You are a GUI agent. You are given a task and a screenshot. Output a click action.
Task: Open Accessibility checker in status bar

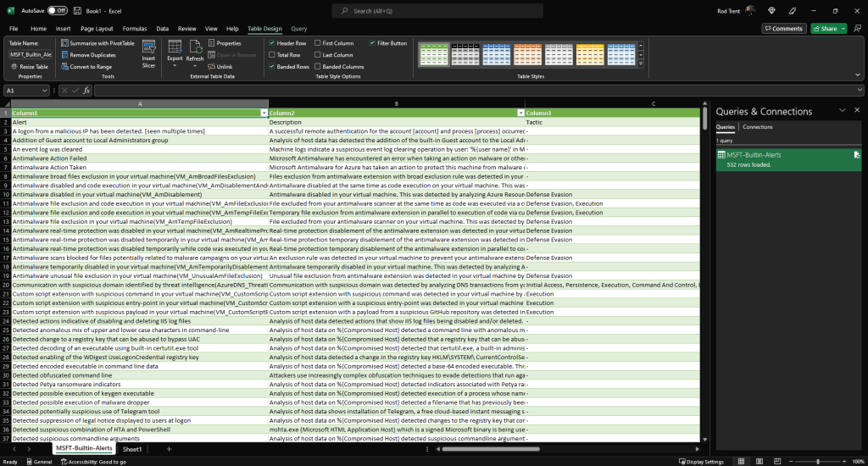coord(93,462)
